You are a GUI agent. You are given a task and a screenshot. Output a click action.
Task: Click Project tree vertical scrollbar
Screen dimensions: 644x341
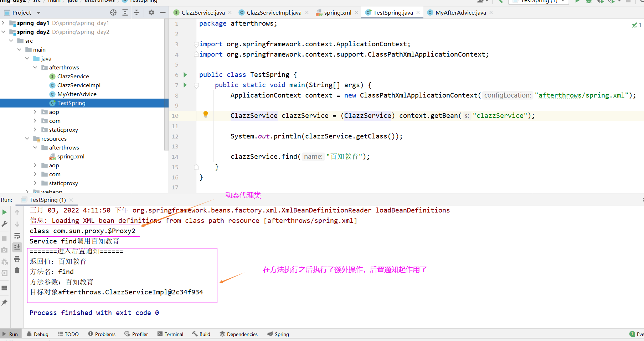click(x=166, y=84)
